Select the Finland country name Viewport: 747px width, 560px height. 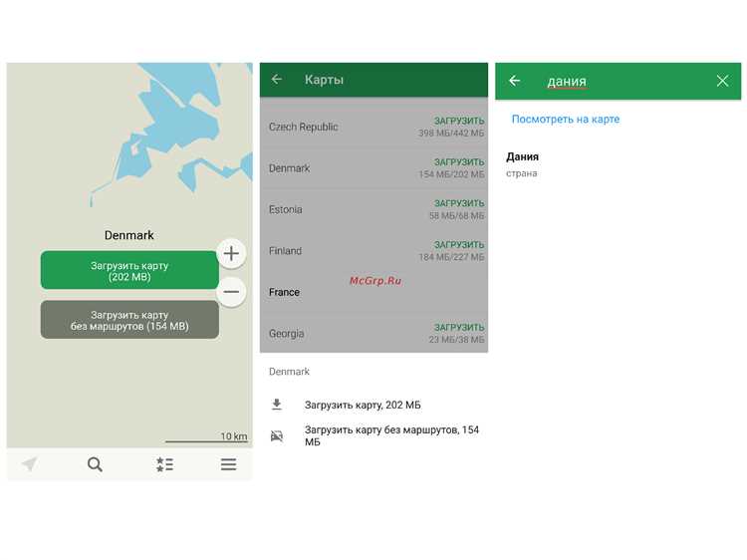285,251
